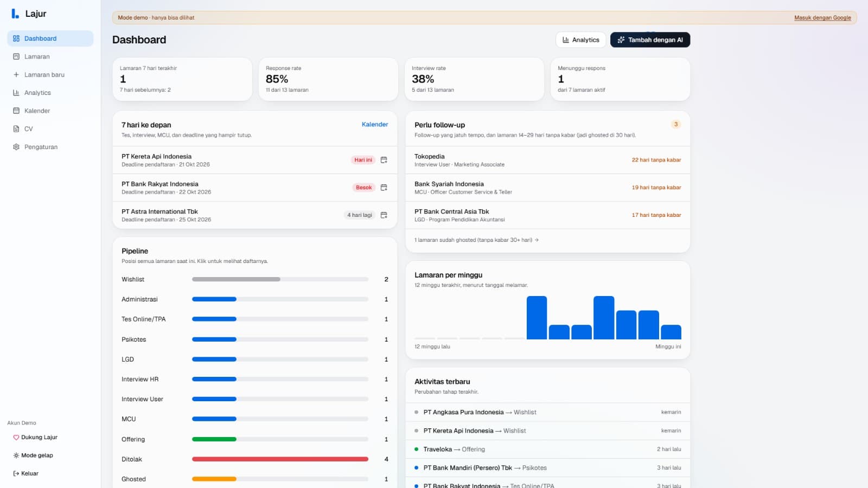868x488 pixels.
Task: Click the Pengaturan gear icon
Action: (x=16, y=147)
